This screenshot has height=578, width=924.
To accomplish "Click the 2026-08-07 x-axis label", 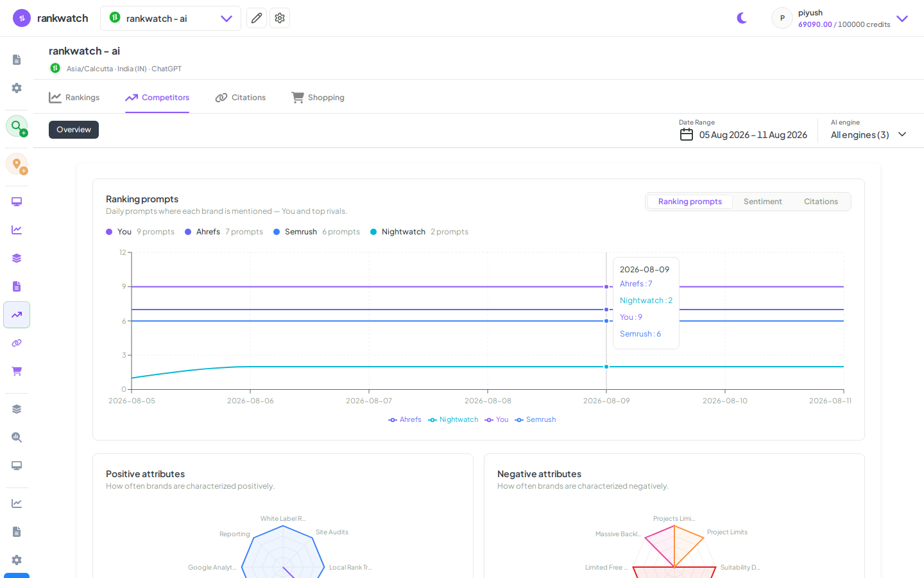I will [x=369, y=401].
